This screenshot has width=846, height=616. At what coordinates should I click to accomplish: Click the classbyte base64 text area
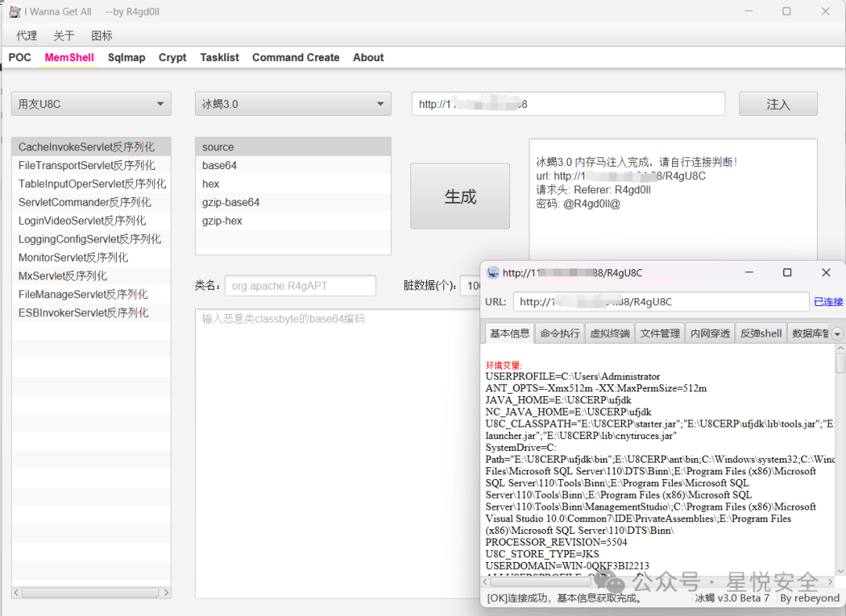[337, 452]
